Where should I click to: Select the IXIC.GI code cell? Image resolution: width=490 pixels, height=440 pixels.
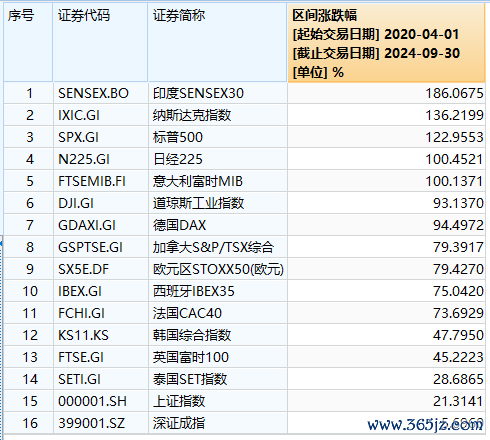point(100,115)
